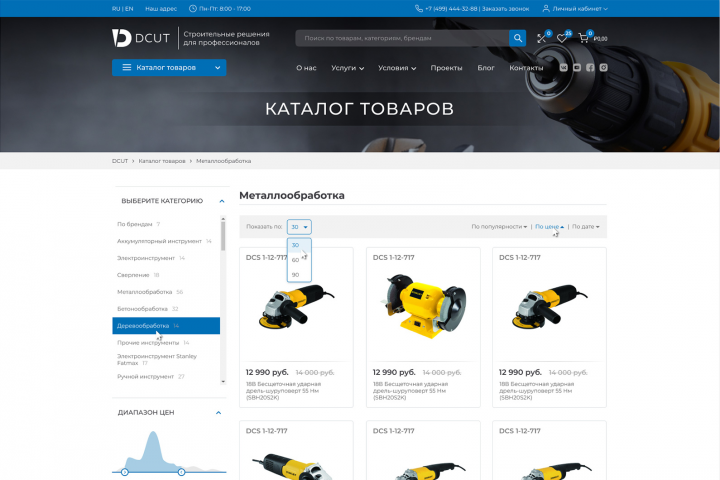Click the Instagram social icon
This screenshot has height=480, width=720.
tap(603, 68)
